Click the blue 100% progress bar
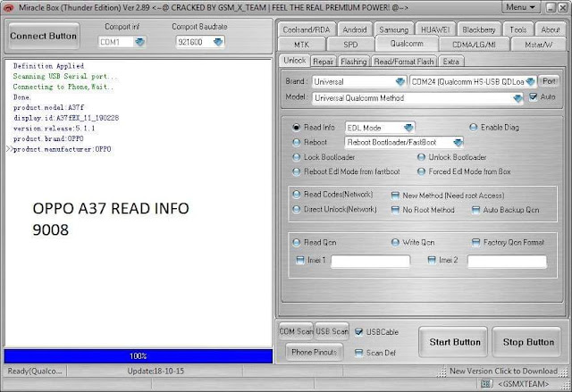The width and height of the screenshot is (572, 392). pos(139,356)
